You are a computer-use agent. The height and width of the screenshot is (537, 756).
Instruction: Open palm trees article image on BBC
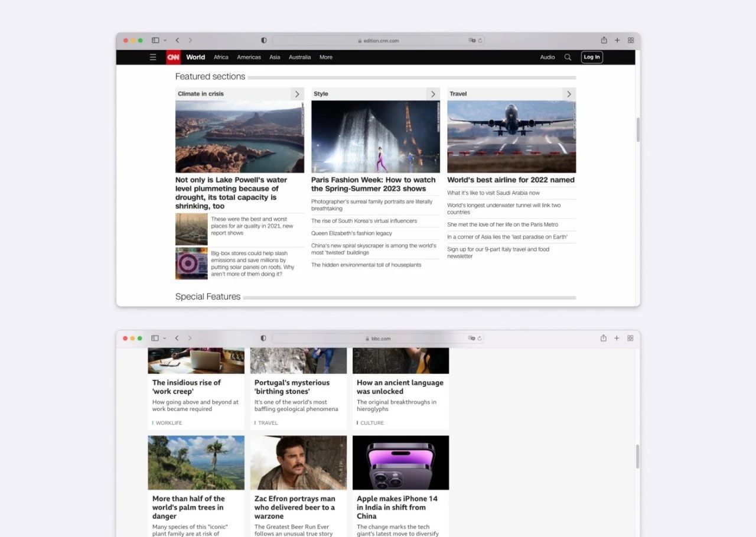[196, 463]
